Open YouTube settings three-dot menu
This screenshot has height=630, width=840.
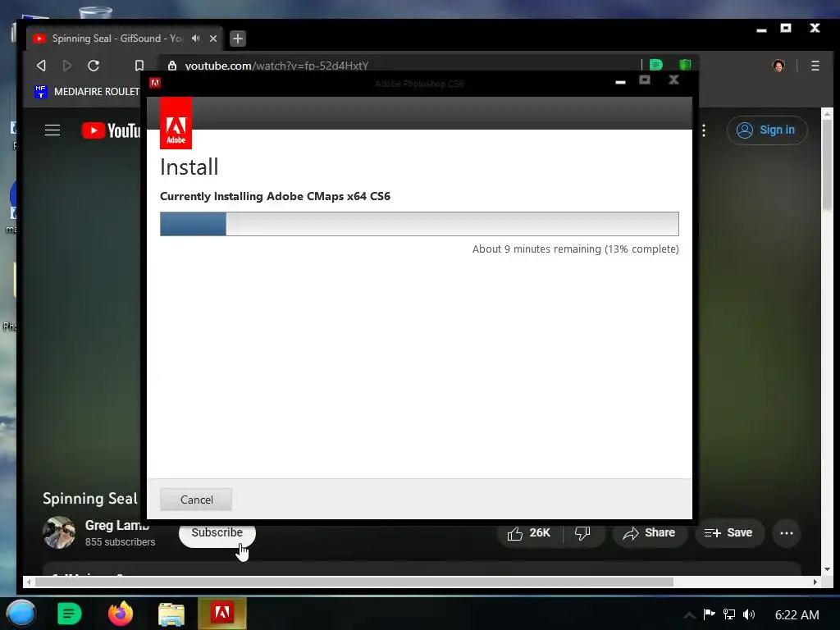tap(704, 130)
